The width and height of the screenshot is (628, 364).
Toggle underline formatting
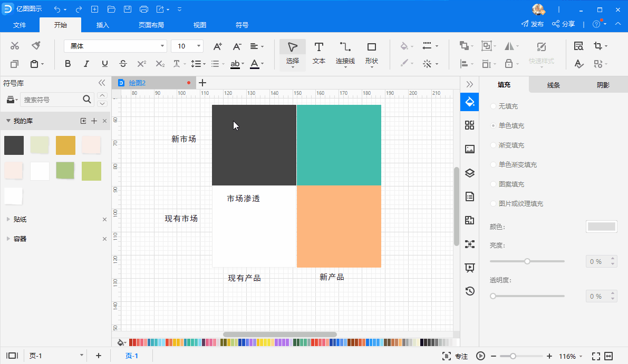pos(104,64)
